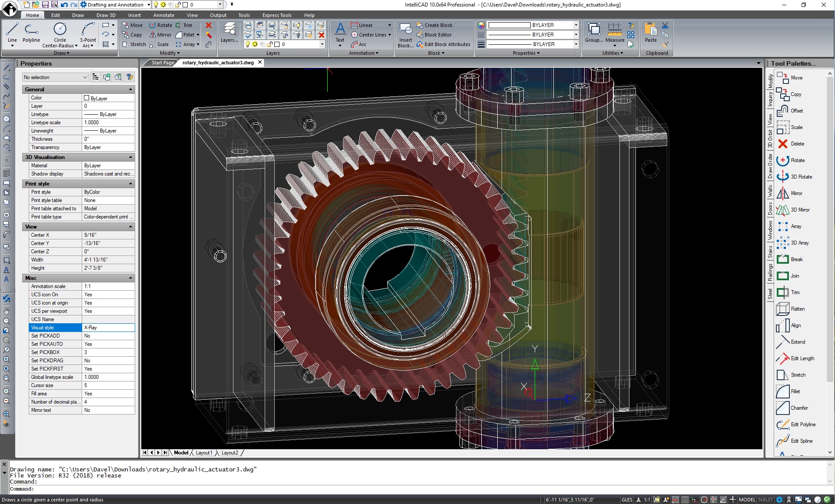This screenshot has width=835, height=504.
Task: Toggle lineweight display plus icon in status bar
Action: click(x=732, y=500)
